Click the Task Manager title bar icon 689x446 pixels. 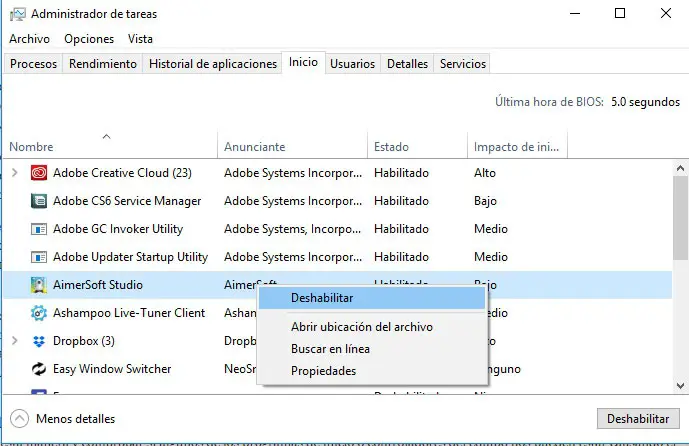(x=18, y=14)
